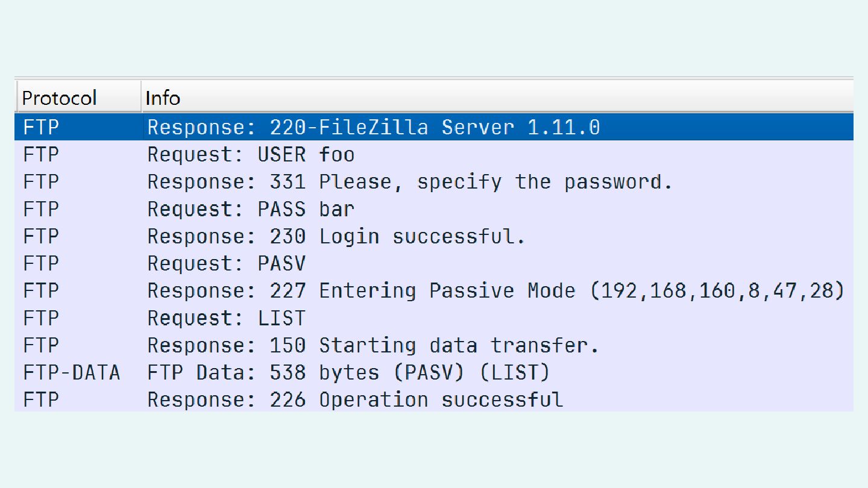
Task: Click the FTP-DATA protocol cell
Action: click(x=72, y=372)
